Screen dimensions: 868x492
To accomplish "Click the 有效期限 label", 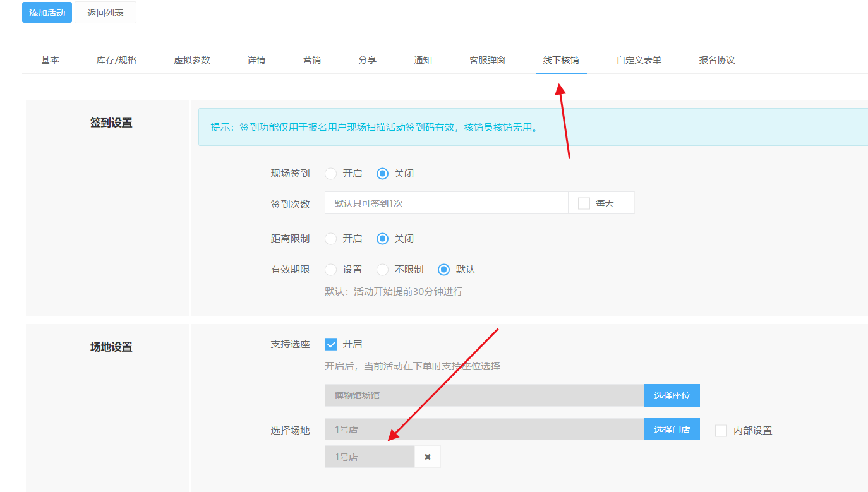I will pos(290,270).
